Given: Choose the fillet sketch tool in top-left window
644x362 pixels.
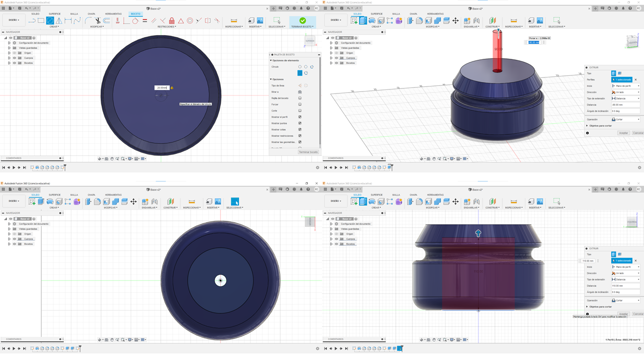Looking at the screenshot, I should pos(88,21).
